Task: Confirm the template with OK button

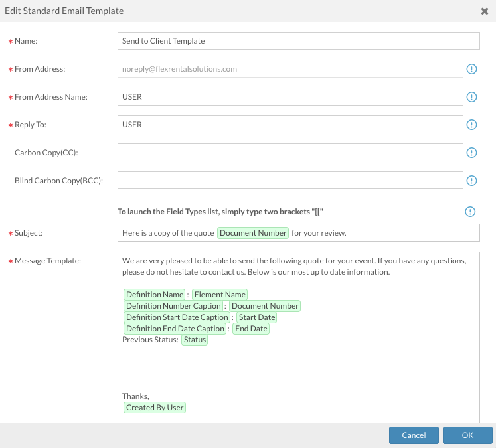Action: pos(467,435)
